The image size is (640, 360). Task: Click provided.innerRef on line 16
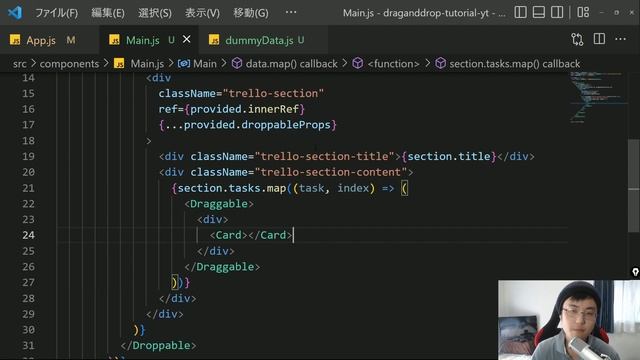[x=244, y=109]
